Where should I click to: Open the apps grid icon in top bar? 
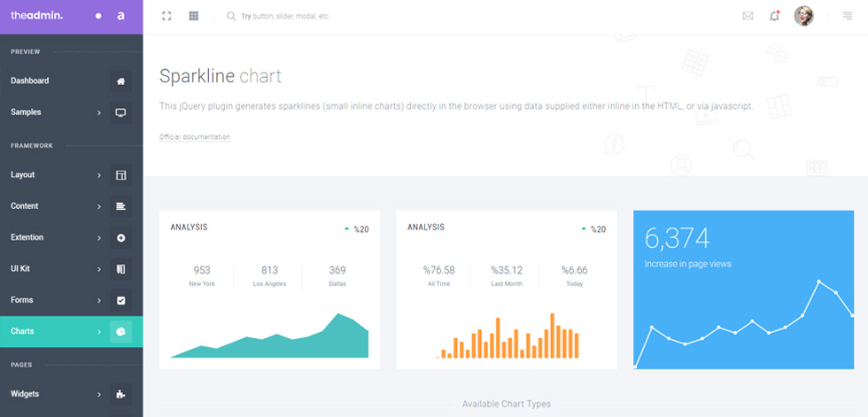pyautogui.click(x=194, y=16)
